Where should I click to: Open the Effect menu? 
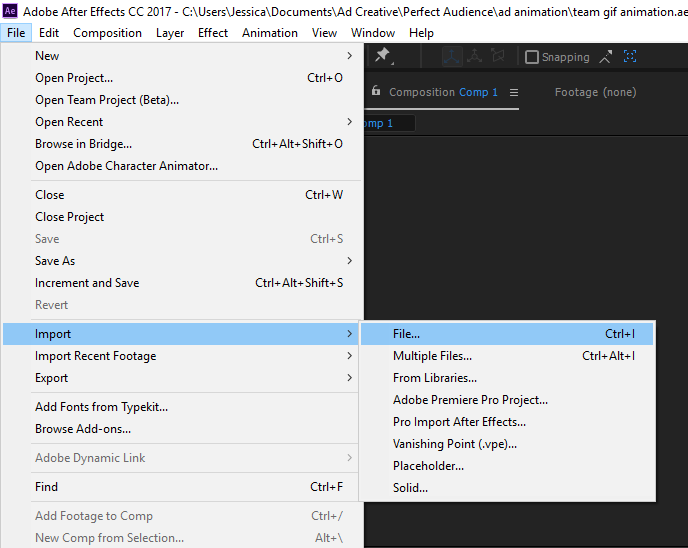(213, 33)
